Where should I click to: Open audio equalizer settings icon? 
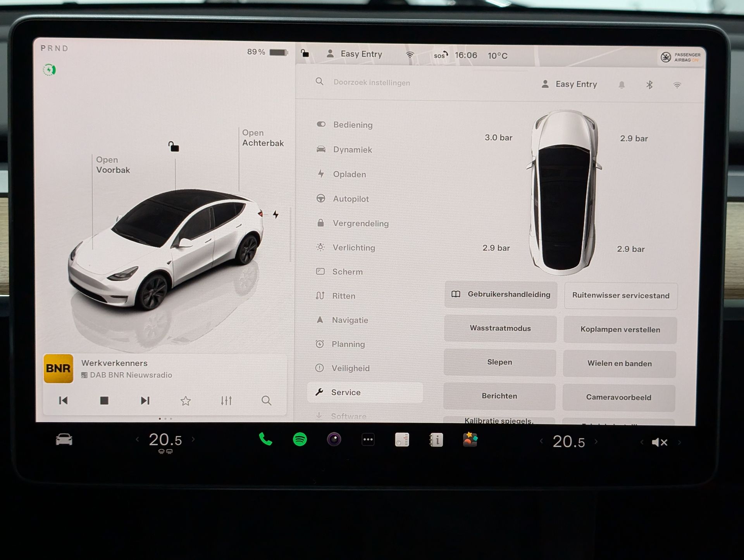click(x=226, y=400)
